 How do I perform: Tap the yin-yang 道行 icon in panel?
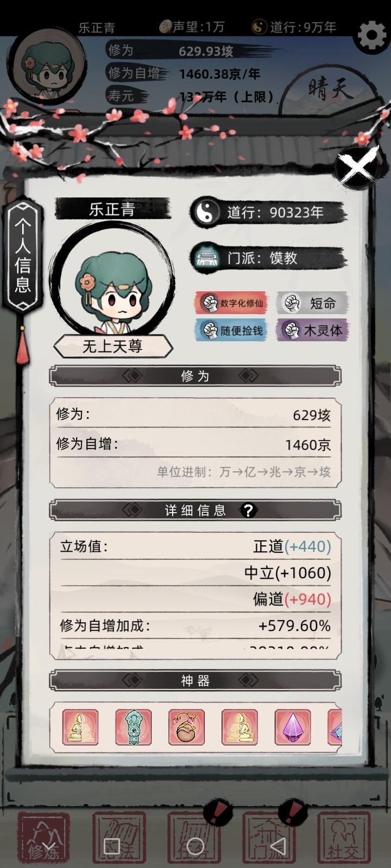(x=206, y=213)
